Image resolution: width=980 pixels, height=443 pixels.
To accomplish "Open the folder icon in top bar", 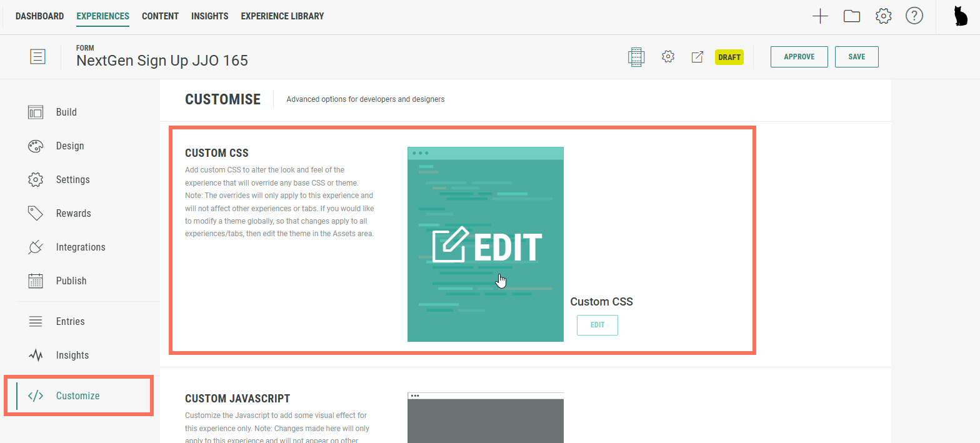I will click(852, 17).
